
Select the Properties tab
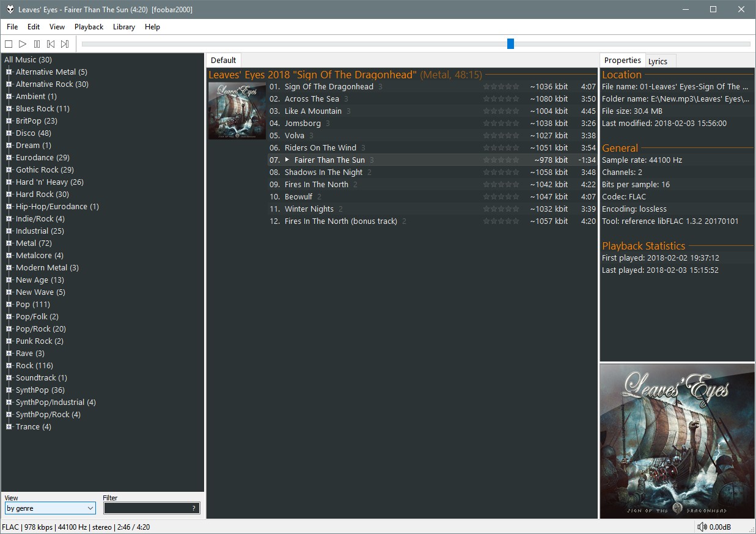coord(622,60)
